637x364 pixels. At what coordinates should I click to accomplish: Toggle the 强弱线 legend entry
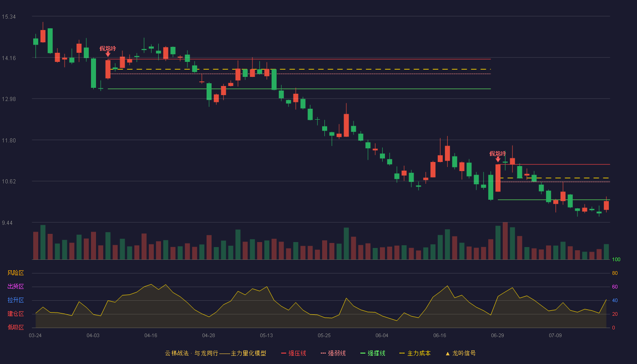click(334, 353)
